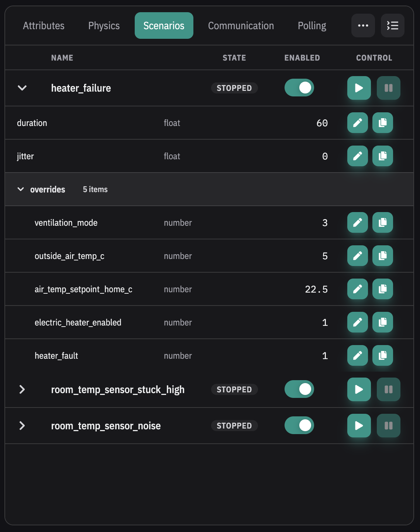420x532 pixels.
Task: Switch to the Physics tab
Action: pyautogui.click(x=104, y=25)
